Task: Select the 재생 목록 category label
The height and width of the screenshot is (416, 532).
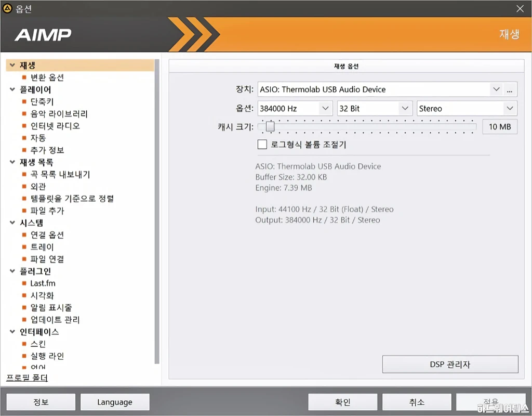Action: [x=36, y=162]
